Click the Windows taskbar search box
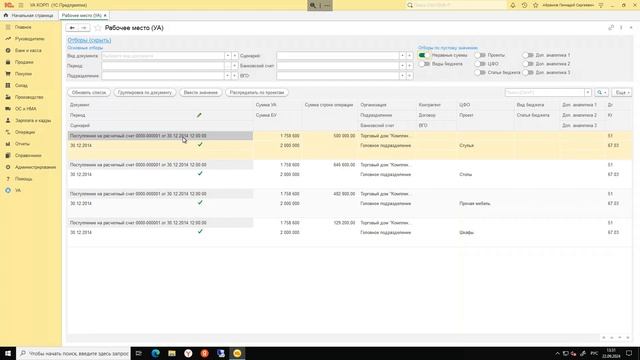The width and height of the screenshot is (640, 360). click(x=73, y=353)
